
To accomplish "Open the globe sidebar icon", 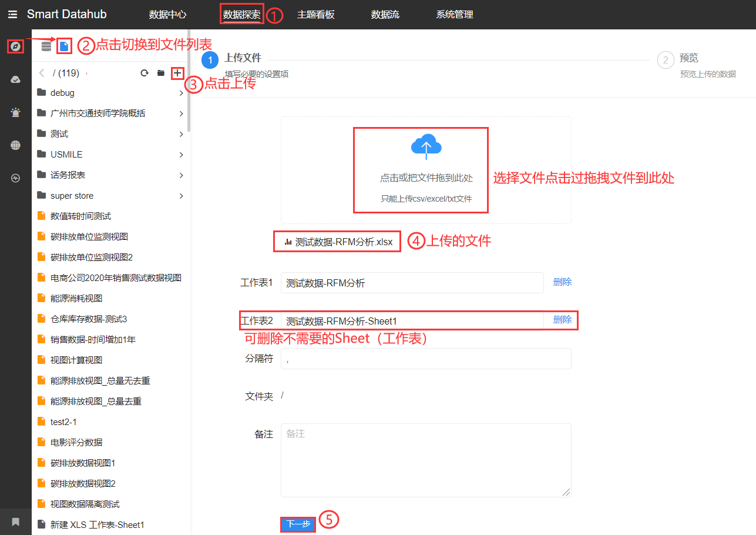I will click(x=16, y=145).
